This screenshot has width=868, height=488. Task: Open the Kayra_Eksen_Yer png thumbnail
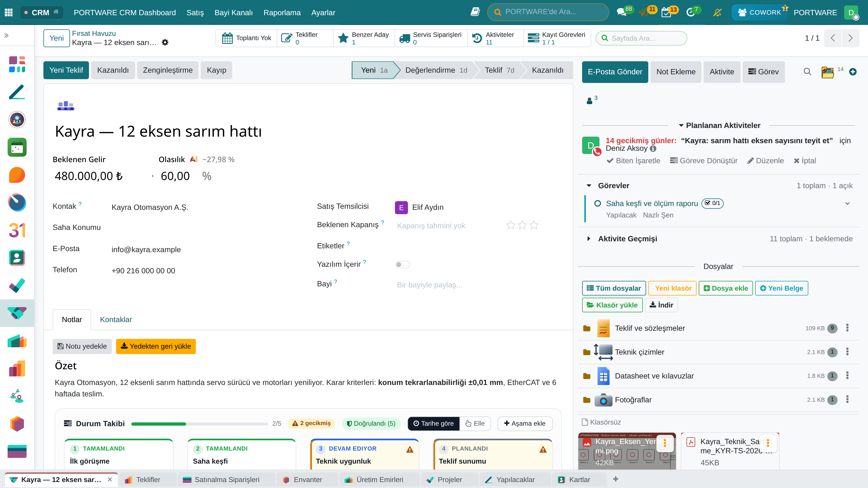(627, 451)
